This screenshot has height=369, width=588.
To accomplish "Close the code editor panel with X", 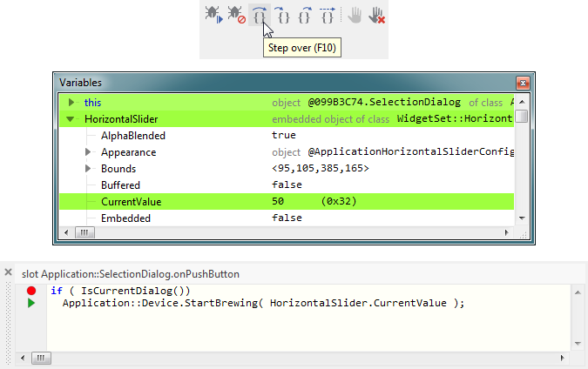I will click(9, 272).
